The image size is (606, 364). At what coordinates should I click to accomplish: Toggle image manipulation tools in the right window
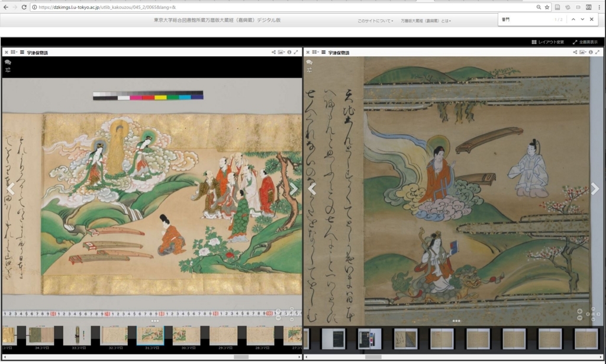coord(309,70)
